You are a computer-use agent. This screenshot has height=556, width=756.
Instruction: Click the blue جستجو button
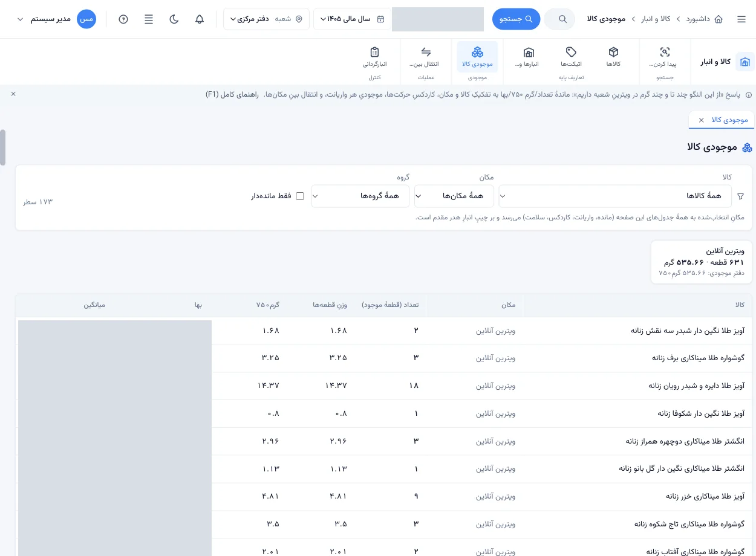pyautogui.click(x=516, y=19)
